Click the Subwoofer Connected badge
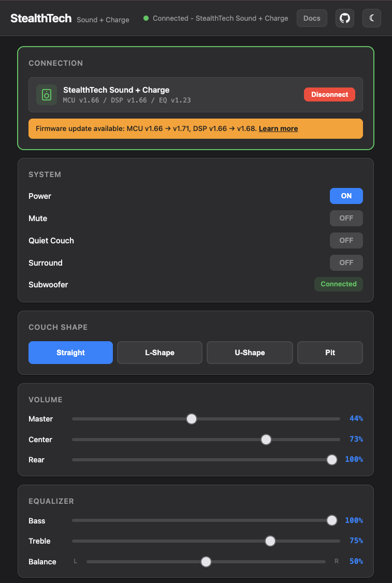392x583 pixels. point(339,284)
